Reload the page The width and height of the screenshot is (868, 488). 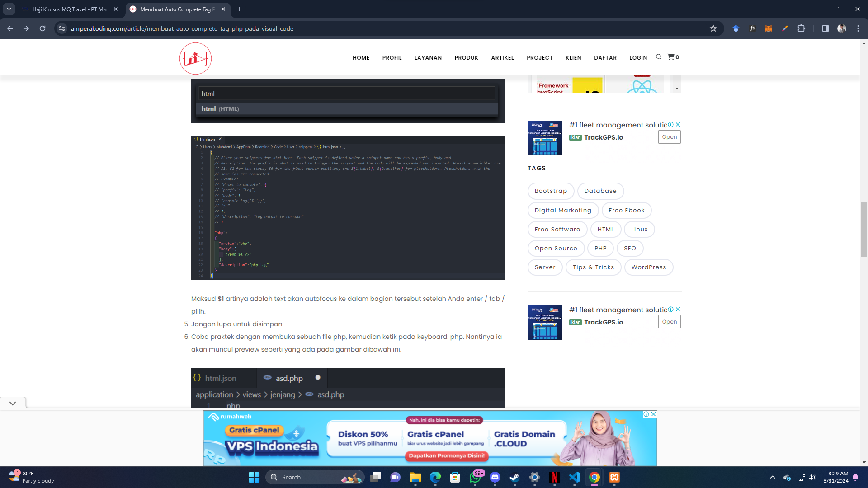click(x=42, y=28)
